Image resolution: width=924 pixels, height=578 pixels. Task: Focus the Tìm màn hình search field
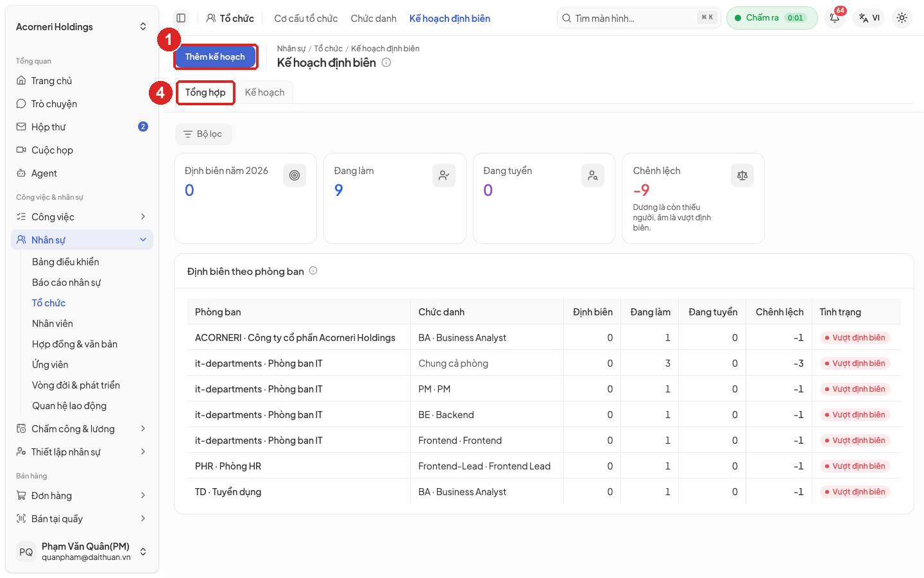coord(638,18)
